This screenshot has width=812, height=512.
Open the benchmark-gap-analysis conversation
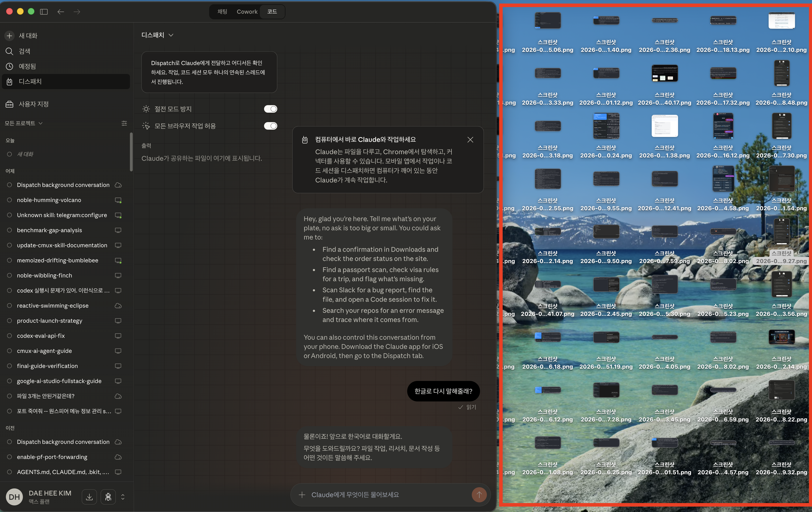click(x=50, y=230)
